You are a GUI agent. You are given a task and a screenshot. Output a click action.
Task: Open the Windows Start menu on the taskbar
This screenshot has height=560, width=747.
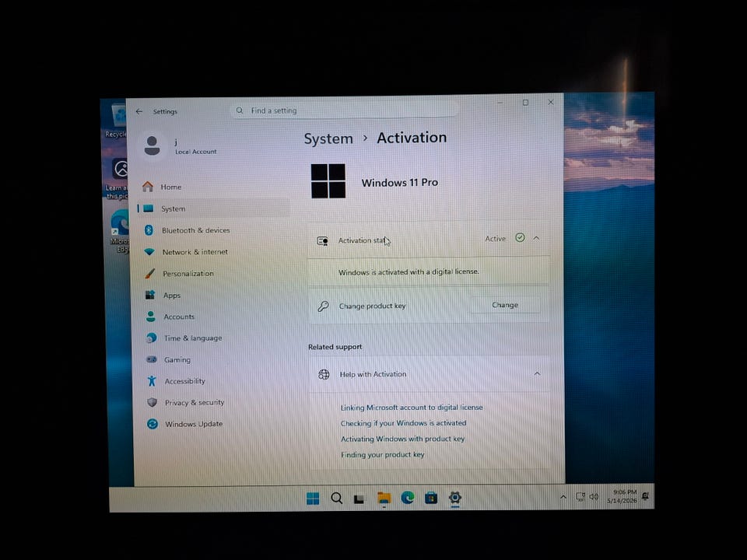[x=313, y=499]
